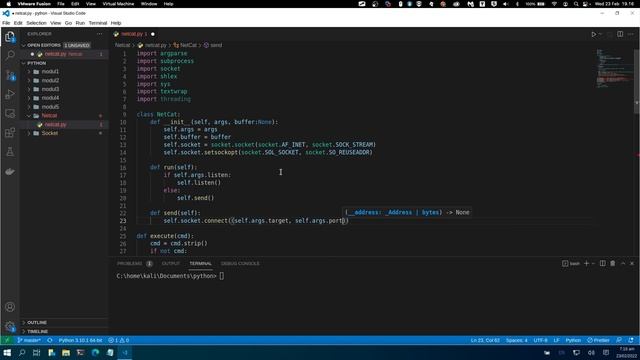Open the Extensions view

10,133
